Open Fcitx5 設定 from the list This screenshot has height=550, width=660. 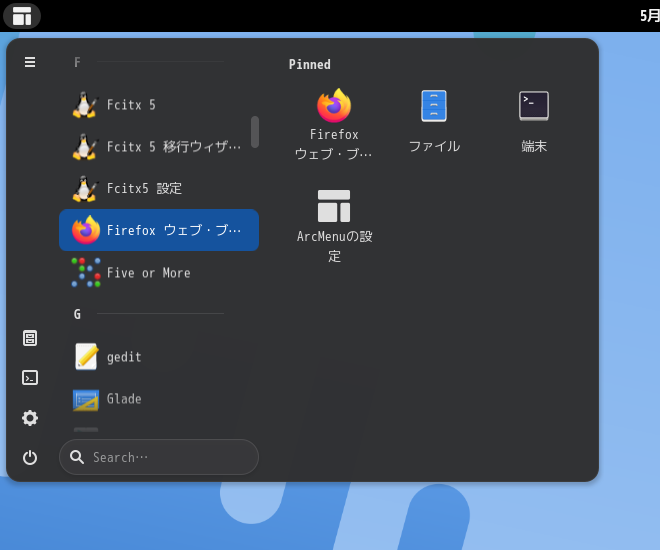click(x=159, y=188)
